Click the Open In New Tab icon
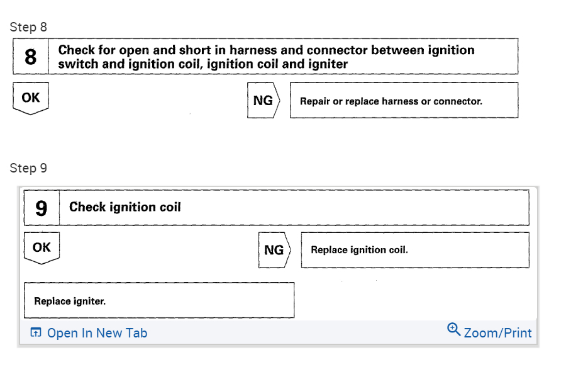Screen dimensions: 588x379 tap(35, 332)
